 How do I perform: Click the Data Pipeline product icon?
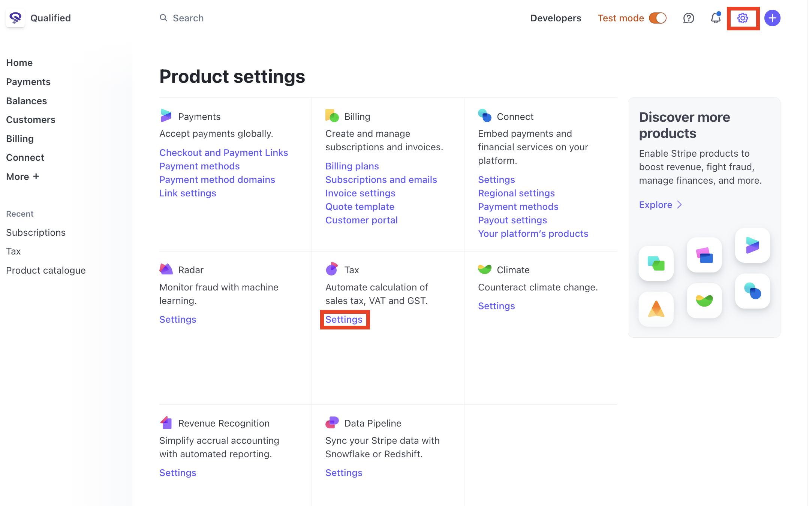tap(332, 422)
